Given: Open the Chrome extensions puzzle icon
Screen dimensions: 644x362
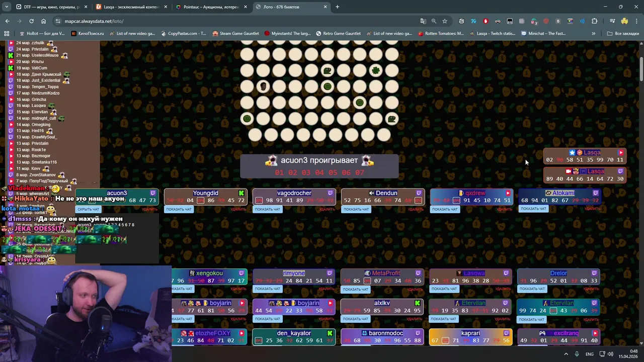Looking at the screenshot, I should [594, 21].
